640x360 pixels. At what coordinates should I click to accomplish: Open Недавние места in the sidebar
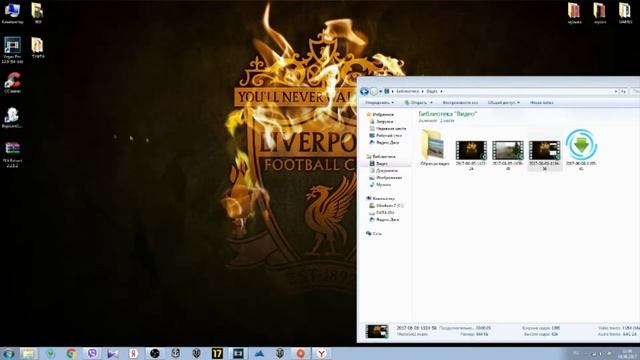[387, 129]
